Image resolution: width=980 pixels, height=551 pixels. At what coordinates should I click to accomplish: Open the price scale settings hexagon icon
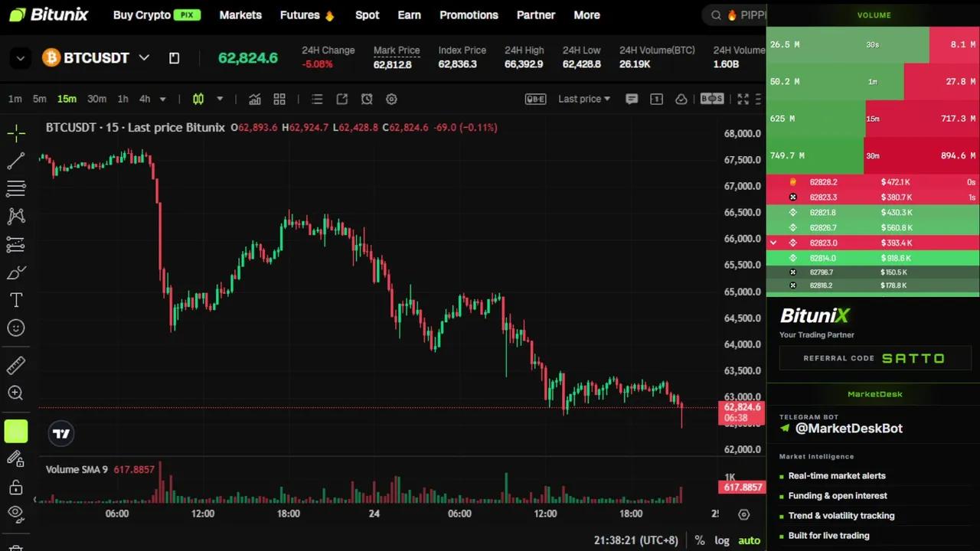point(743,514)
